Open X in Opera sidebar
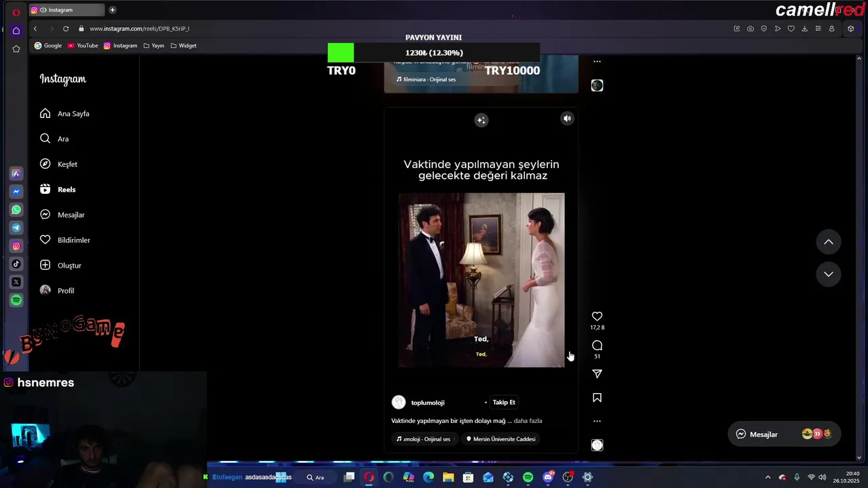Viewport: 868px width, 488px height. click(16, 282)
